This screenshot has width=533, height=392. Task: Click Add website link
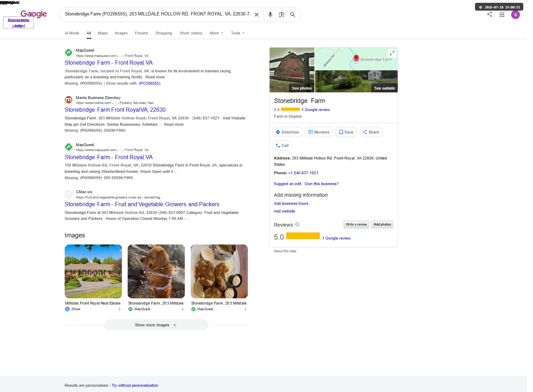point(285,211)
